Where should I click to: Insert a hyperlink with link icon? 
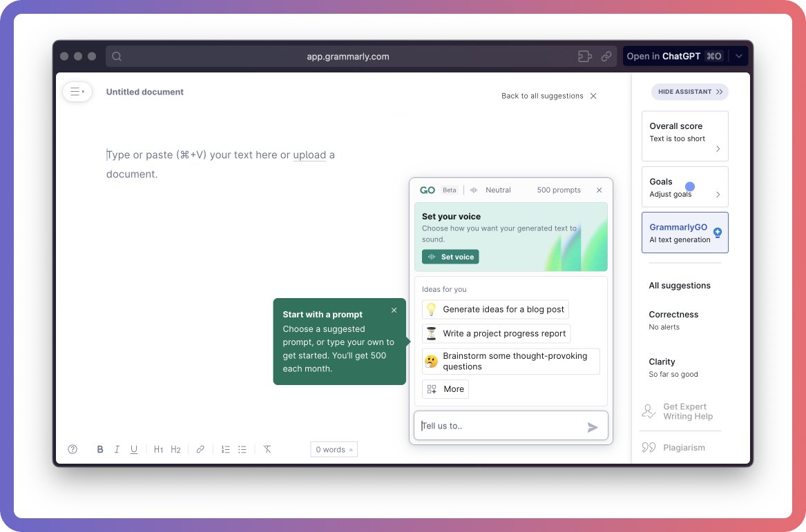click(x=200, y=449)
